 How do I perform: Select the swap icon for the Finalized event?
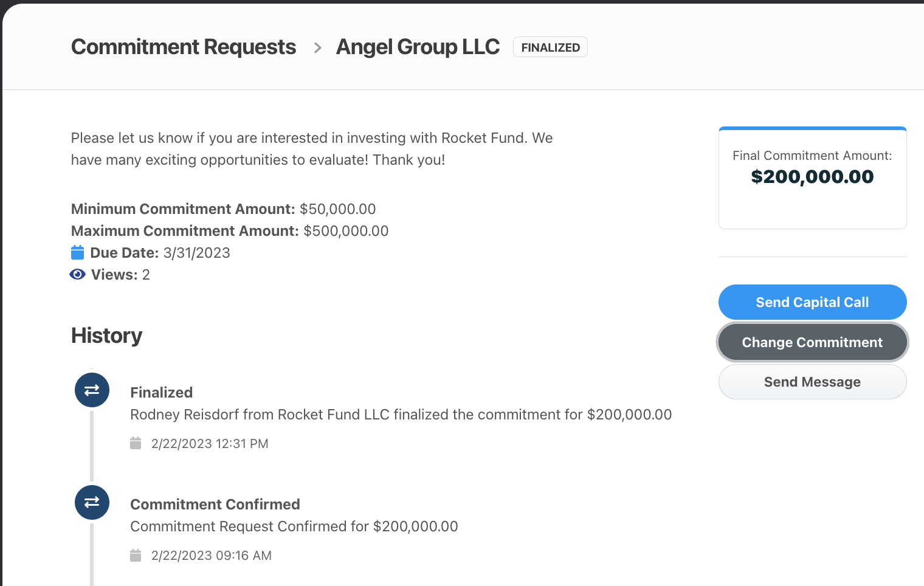pyautogui.click(x=92, y=390)
